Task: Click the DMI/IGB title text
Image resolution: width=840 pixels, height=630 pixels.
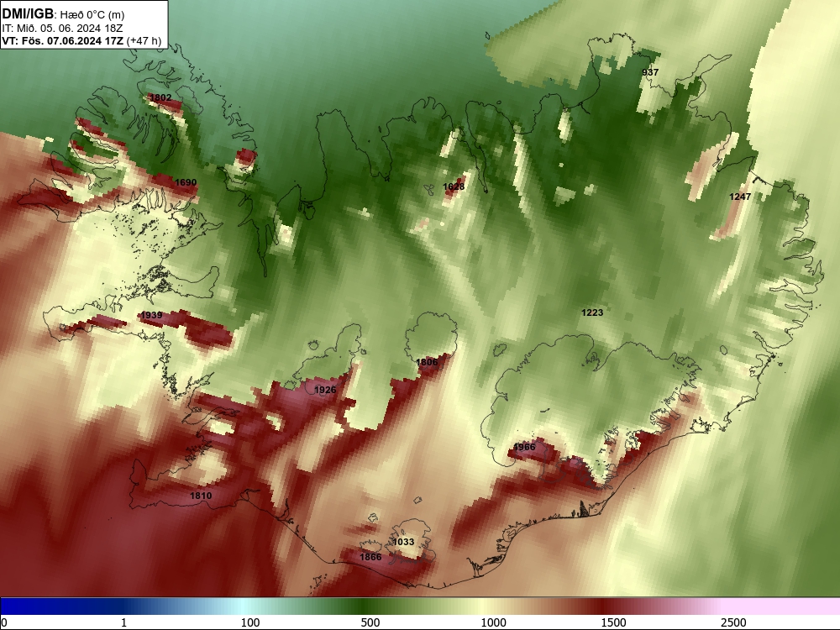Action: (28, 13)
